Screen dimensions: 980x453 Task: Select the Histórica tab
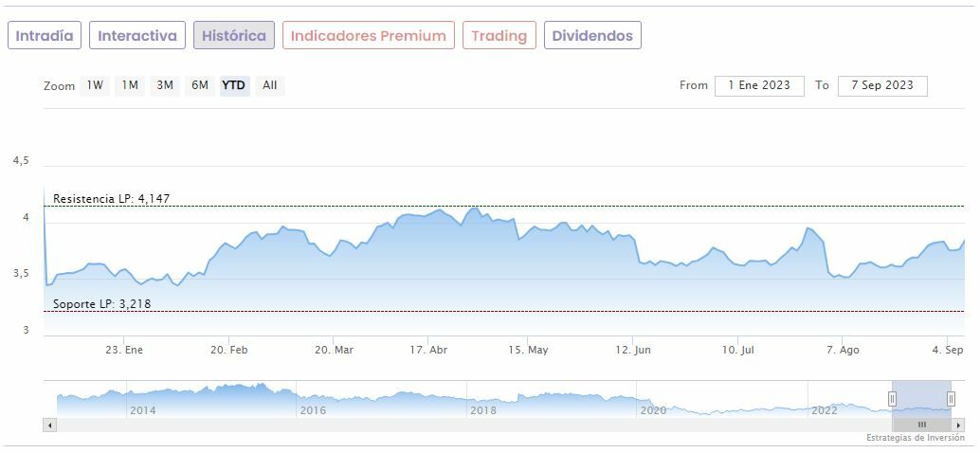[x=234, y=36]
